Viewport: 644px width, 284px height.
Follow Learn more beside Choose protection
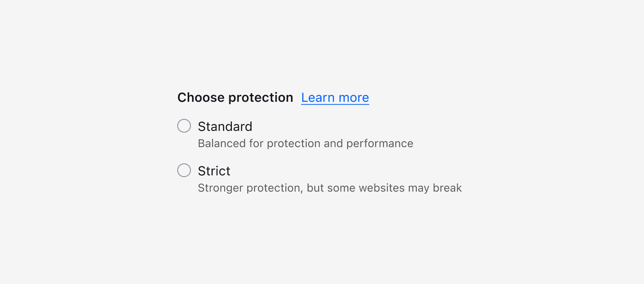point(335,98)
